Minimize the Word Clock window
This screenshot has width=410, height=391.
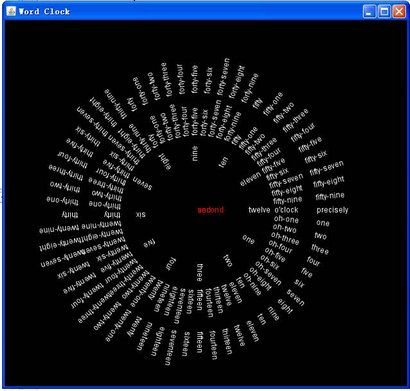point(369,12)
